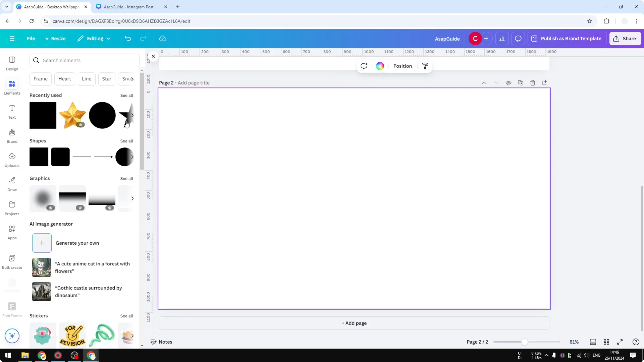The image size is (644, 362).
Task: Click the Search elements input field
Action: pos(84,60)
